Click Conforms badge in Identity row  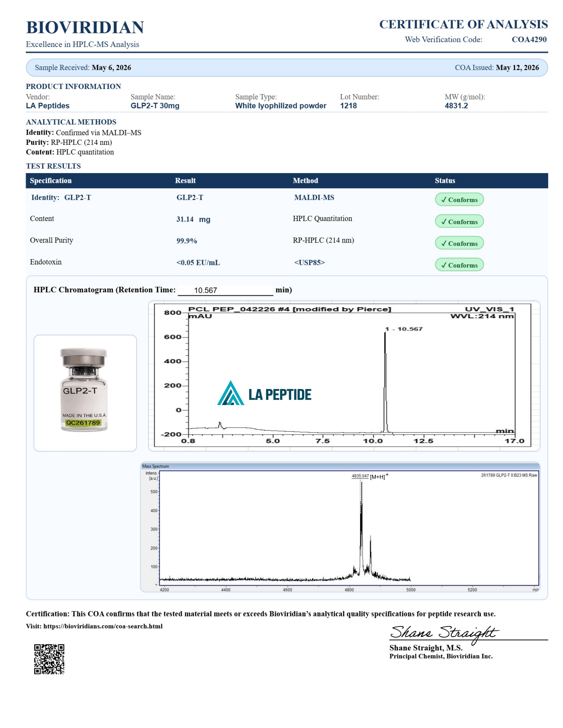tap(459, 199)
